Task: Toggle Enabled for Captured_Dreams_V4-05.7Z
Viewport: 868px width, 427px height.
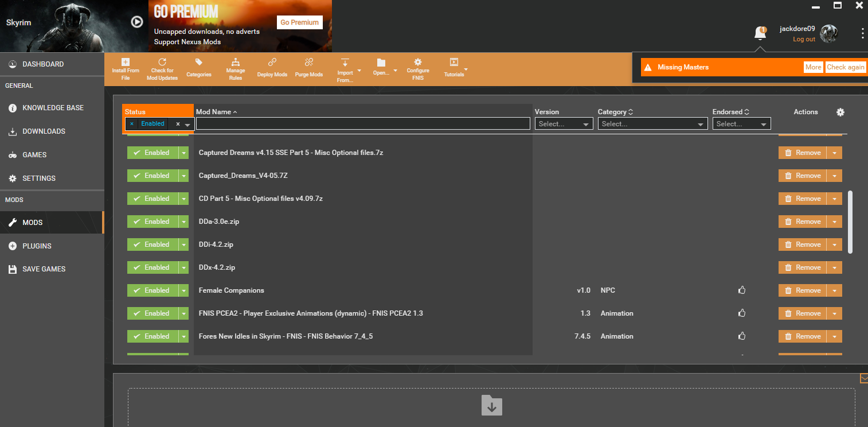Action: pyautogui.click(x=153, y=176)
